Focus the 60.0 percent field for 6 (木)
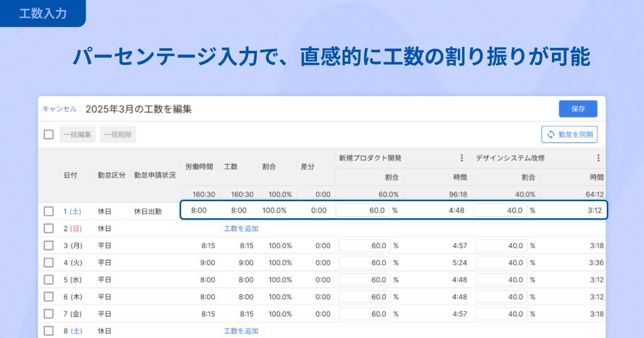The width and height of the screenshot is (644, 338). point(364,297)
